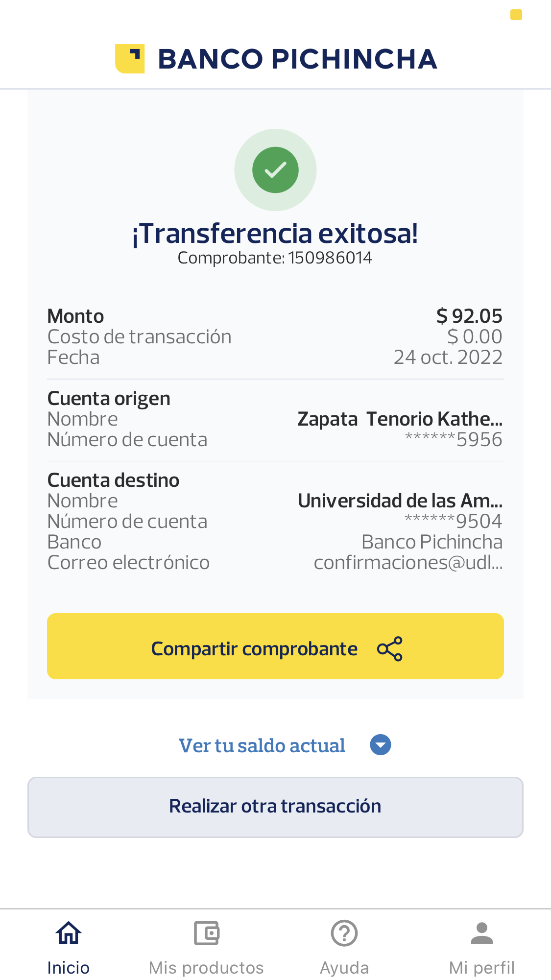Tap the green success checkmark icon
Image resolution: width=551 pixels, height=980 pixels.
click(275, 170)
